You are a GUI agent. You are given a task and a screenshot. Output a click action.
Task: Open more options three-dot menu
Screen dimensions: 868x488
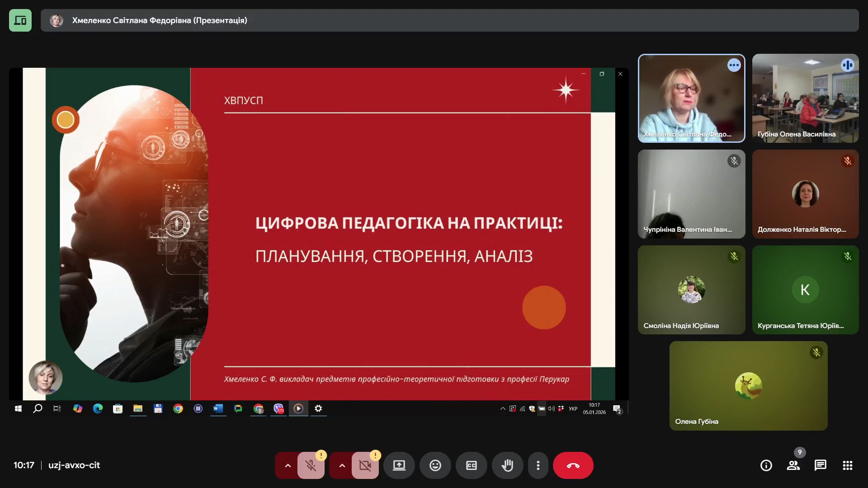pos(538,465)
